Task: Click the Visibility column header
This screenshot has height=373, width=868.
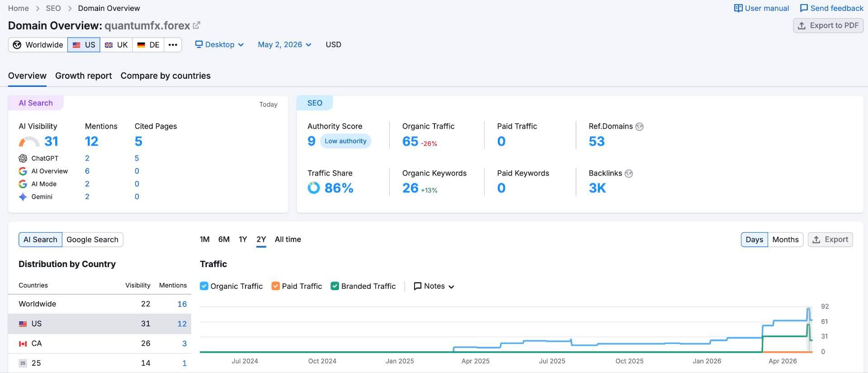Action: click(137, 286)
